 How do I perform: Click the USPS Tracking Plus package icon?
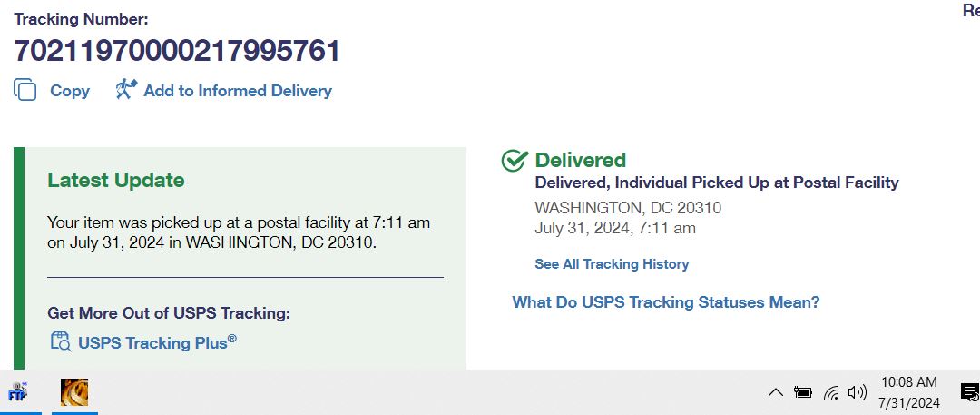pyautogui.click(x=61, y=341)
